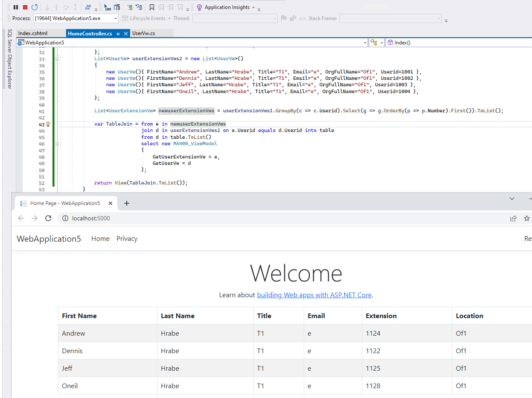Viewport: 532px width, 398px height.
Task: Pause debugging with the Break All icon
Action: 16,7
